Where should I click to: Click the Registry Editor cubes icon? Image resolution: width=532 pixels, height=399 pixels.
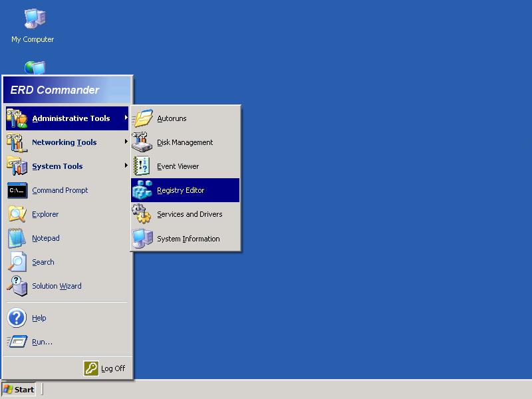[142, 190]
